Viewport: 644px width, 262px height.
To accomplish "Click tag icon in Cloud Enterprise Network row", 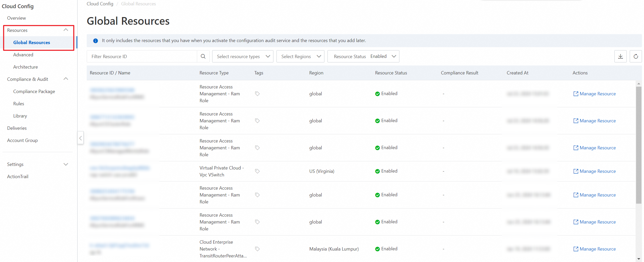I will pyautogui.click(x=257, y=249).
